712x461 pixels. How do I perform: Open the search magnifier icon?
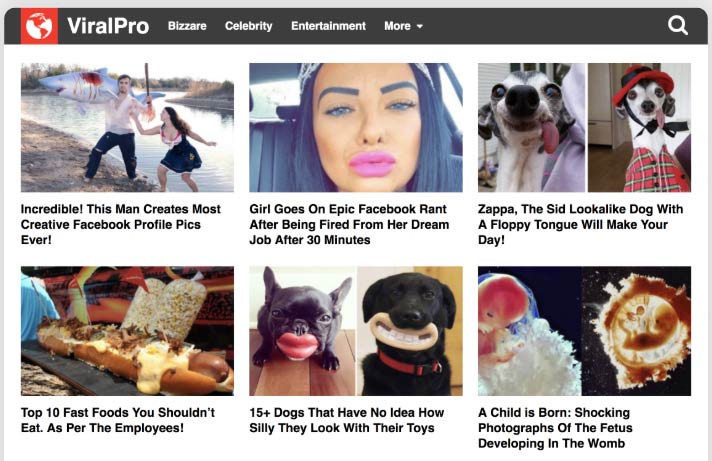[677, 25]
